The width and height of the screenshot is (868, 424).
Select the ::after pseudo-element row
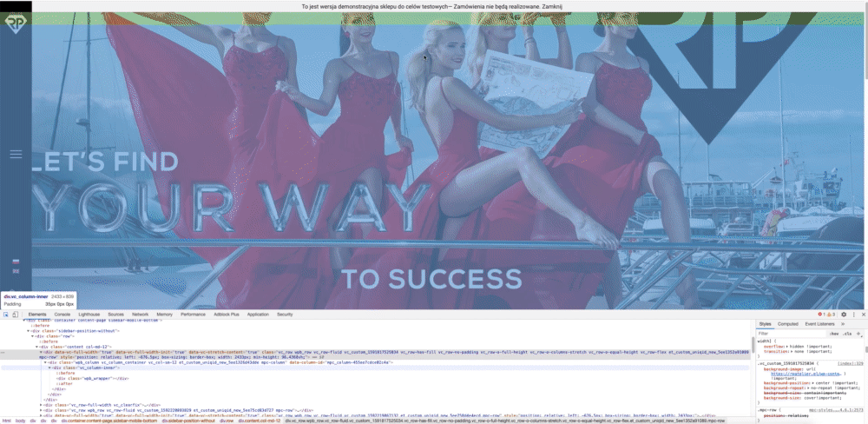(65, 383)
